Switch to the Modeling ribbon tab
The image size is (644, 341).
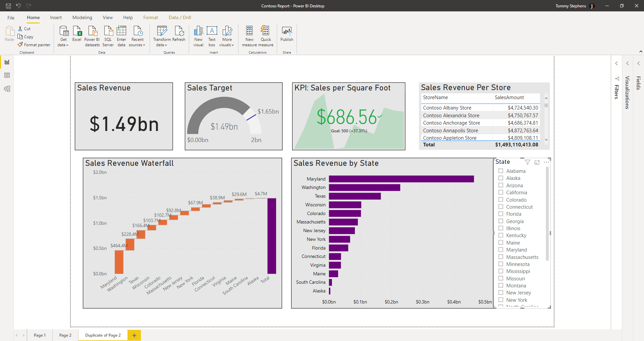pos(82,17)
